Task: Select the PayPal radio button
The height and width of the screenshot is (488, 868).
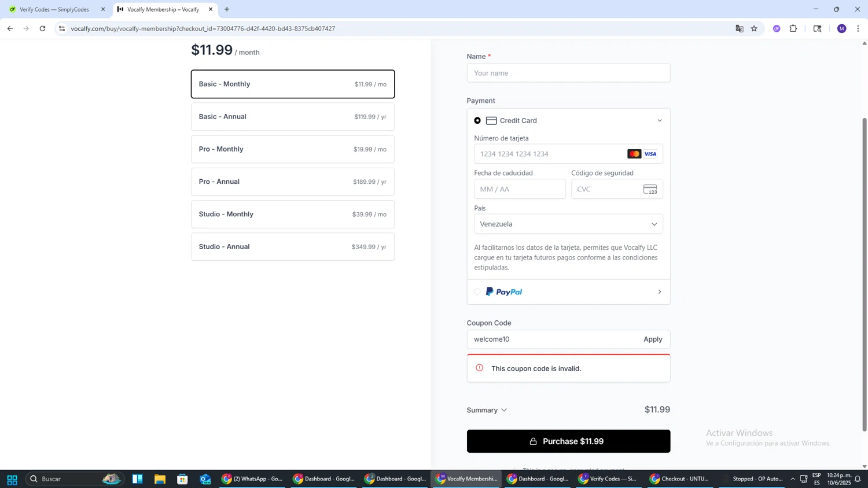Action: point(477,291)
